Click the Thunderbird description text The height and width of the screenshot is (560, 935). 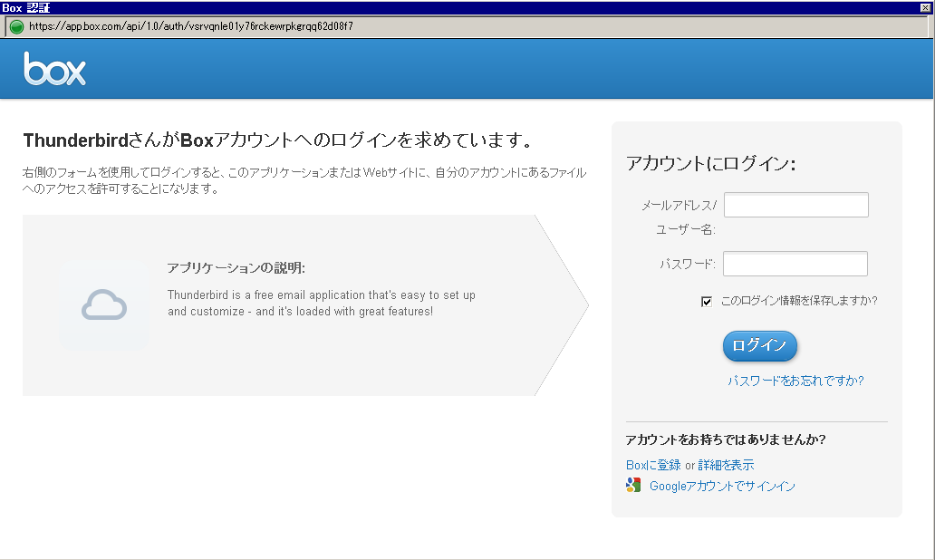coord(322,303)
